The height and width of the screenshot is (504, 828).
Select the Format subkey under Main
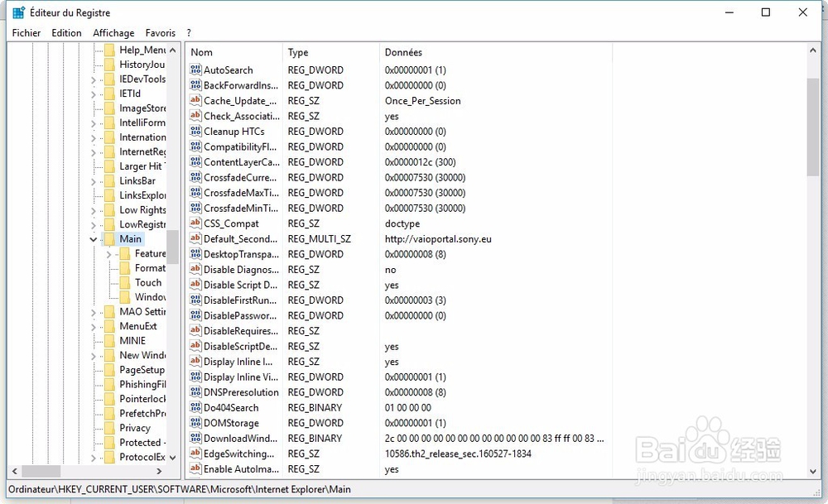point(150,268)
